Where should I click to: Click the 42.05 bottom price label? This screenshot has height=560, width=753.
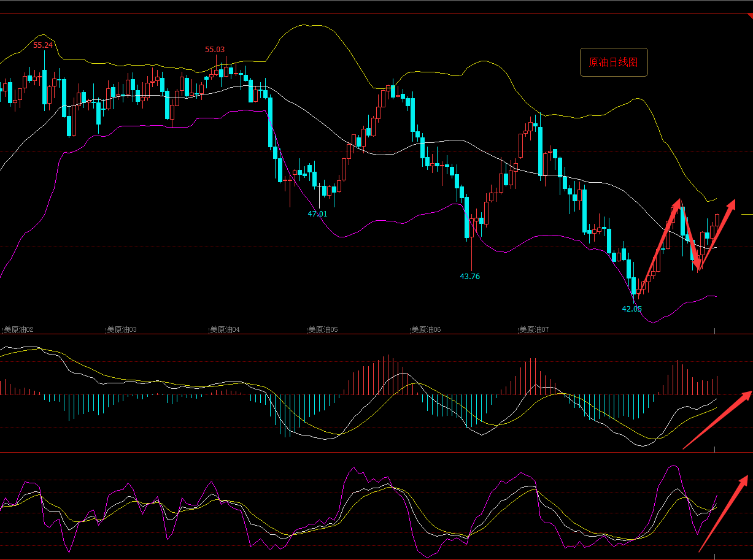631,309
